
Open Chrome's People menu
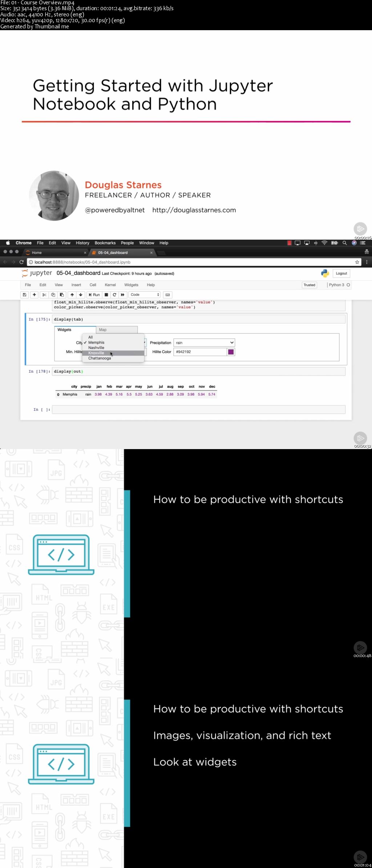click(x=127, y=243)
